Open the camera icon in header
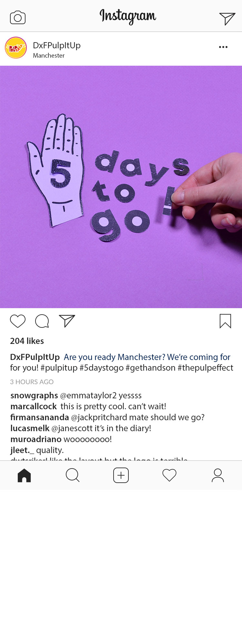The image size is (242, 644). point(18,17)
